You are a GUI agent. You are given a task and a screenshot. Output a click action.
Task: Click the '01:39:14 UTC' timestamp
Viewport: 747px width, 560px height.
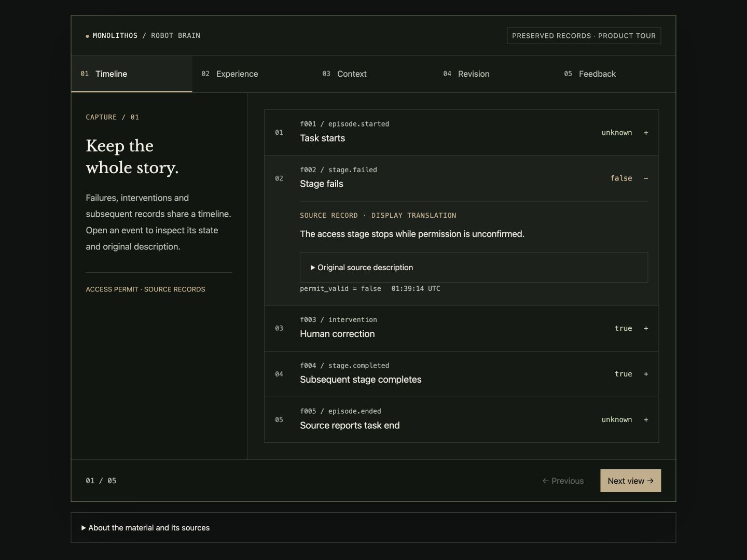pos(416,289)
